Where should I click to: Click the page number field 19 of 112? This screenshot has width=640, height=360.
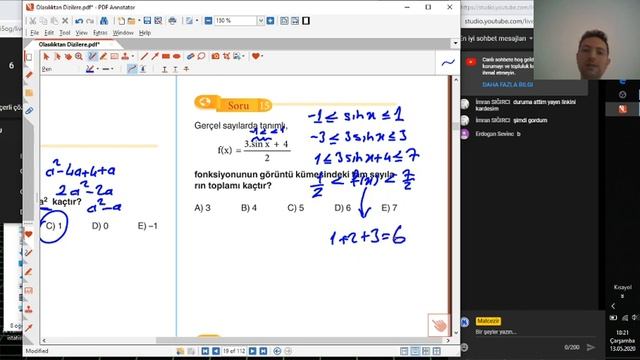pyautogui.click(x=234, y=351)
